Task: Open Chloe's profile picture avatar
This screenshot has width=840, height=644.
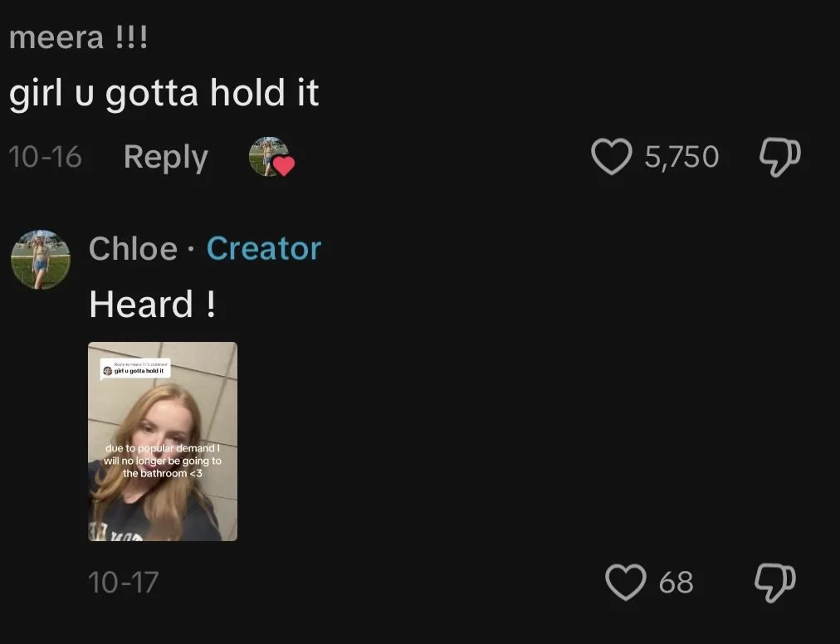Action: pyautogui.click(x=41, y=259)
